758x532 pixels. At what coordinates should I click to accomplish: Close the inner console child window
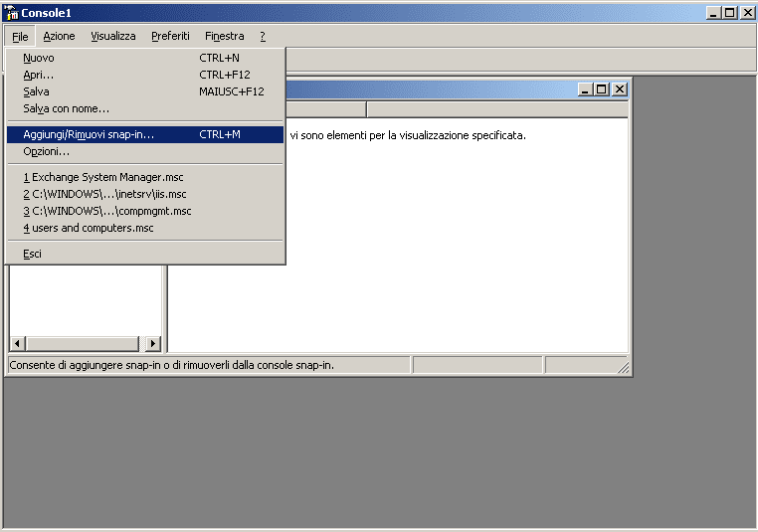tap(620, 89)
